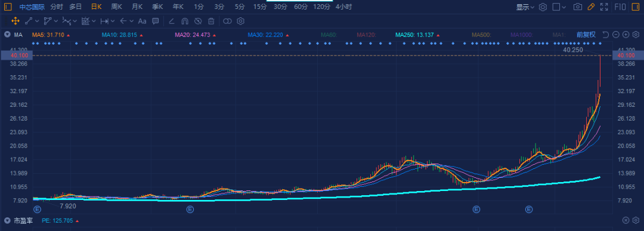Viewport: 644px width, 231px height.
Task: Expand range tool dropdown arrow
Action: pos(113,21)
